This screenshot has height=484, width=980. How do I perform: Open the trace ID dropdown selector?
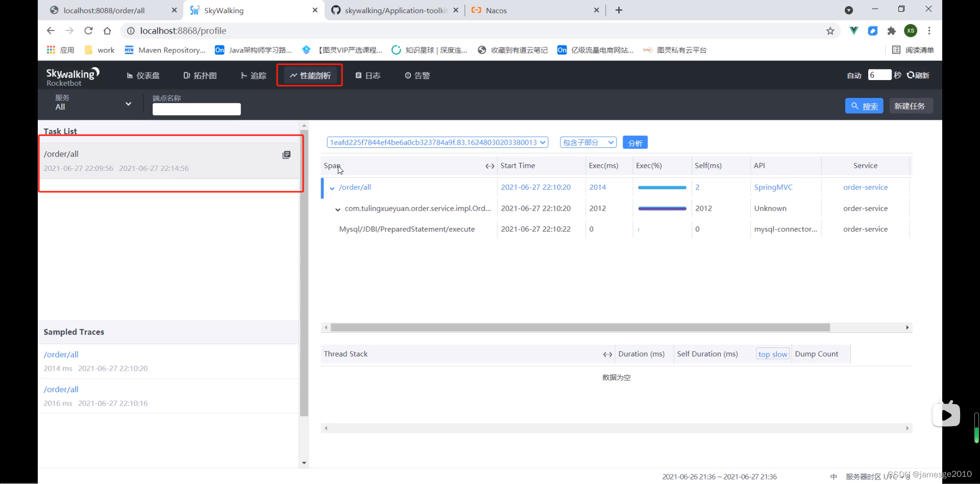point(437,142)
